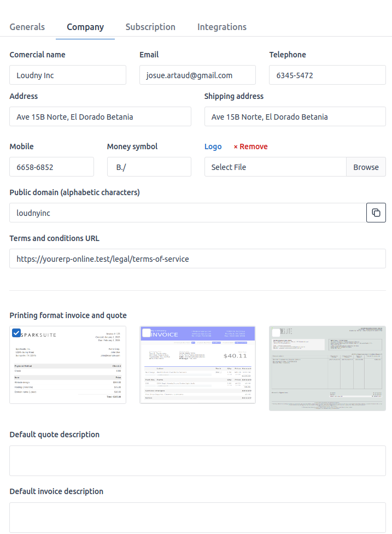Viewport: 392px width, 534px height.
Task: Click the Select File logo field
Action: click(275, 167)
